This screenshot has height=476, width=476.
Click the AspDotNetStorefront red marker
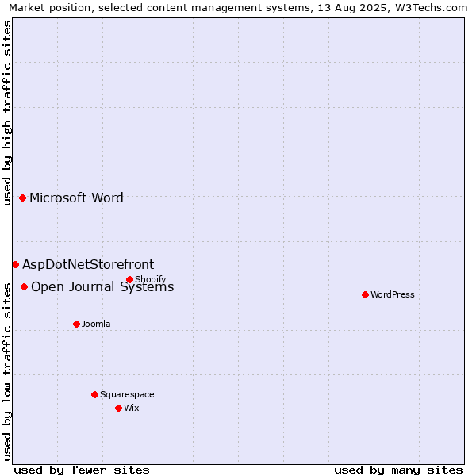pyautogui.click(x=16, y=265)
